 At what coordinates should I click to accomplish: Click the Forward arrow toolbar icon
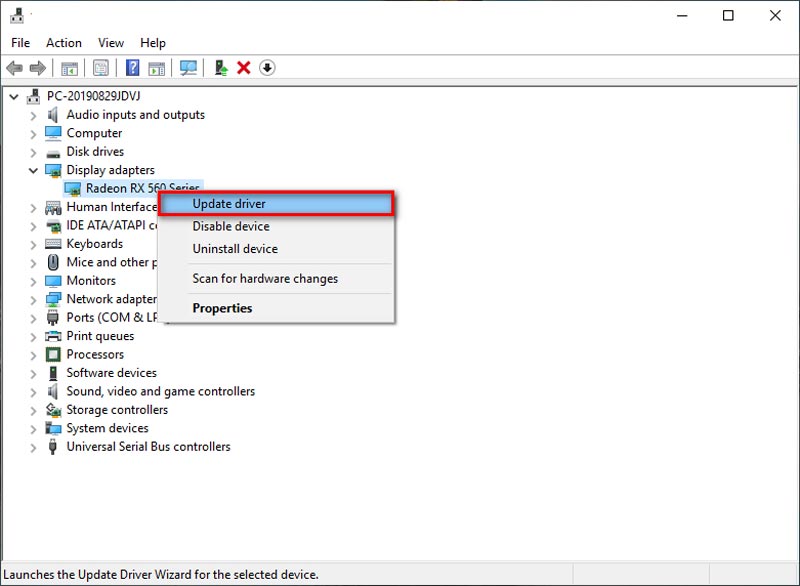(38, 68)
